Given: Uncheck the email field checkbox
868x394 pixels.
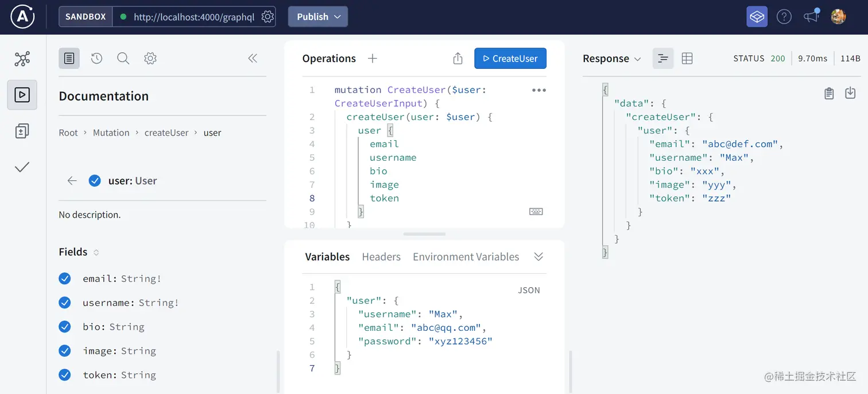Looking at the screenshot, I should click(65, 279).
